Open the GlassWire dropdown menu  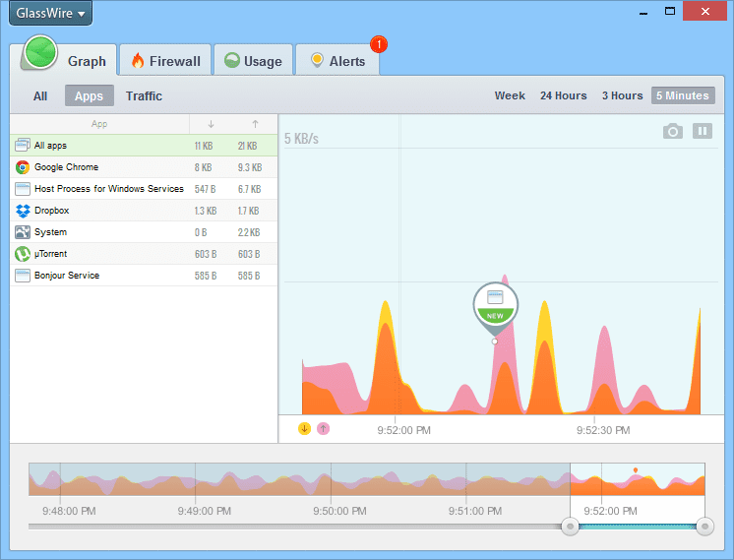(x=50, y=13)
